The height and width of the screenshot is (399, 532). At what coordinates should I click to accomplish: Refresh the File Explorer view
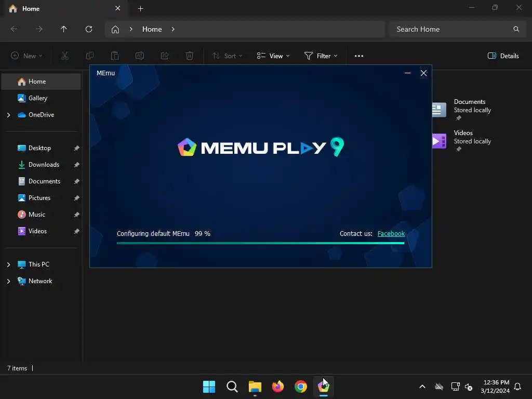[x=89, y=29]
